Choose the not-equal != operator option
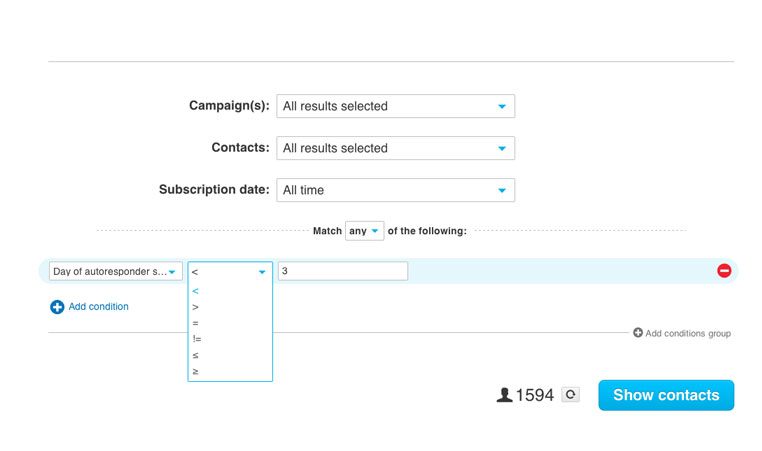Image resolution: width=762 pixels, height=451 pixels. pos(197,339)
